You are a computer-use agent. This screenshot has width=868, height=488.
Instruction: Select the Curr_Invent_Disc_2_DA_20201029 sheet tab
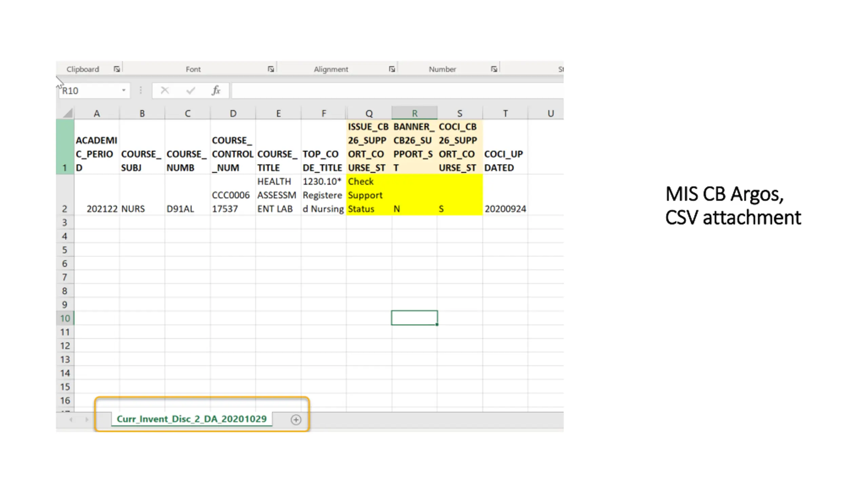tap(192, 419)
